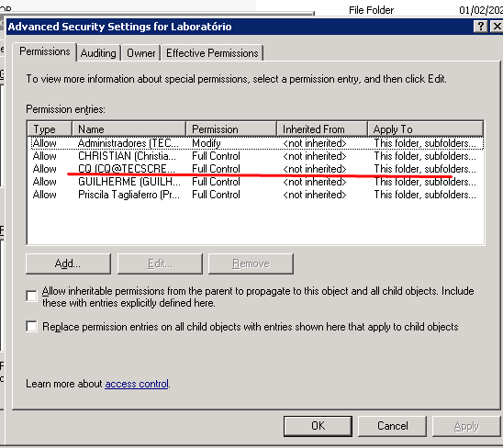Viewport: 503px width, 448px height.
Task: Sort entries by Name column header
Action: 129,129
